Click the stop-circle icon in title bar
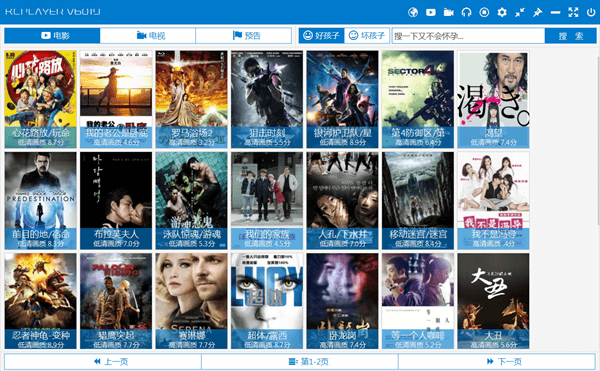Image resolution: width=600 pixels, height=371 pixels. [484, 12]
